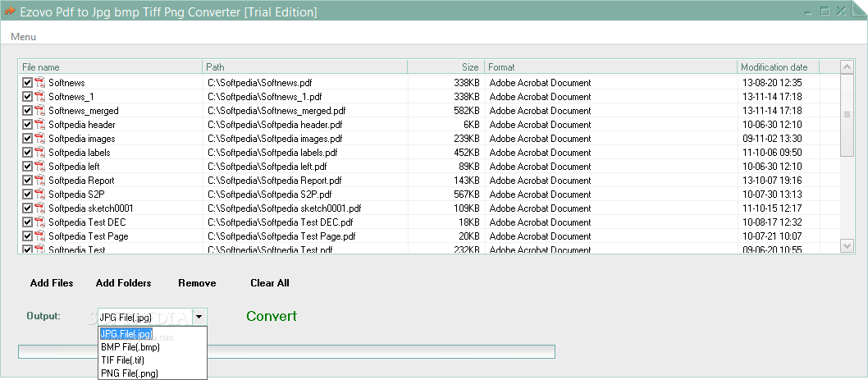Click the PDF icon beside Softnews_merged

click(x=40, y=110)
